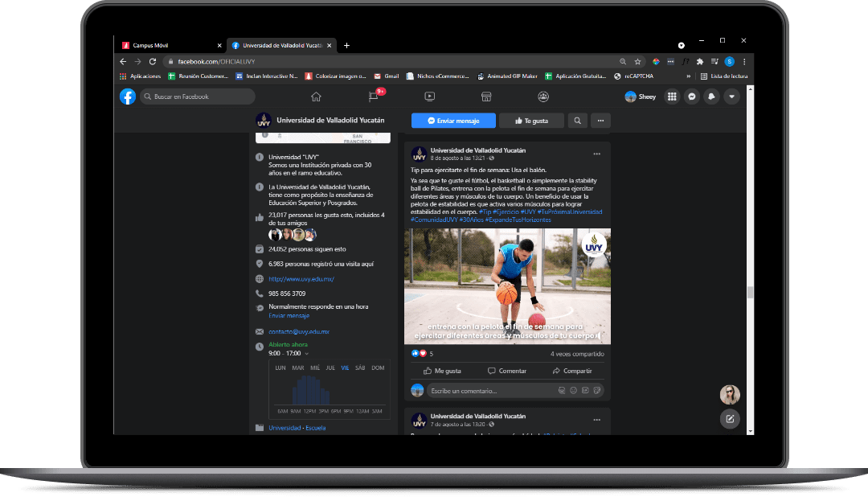
Task: Click Comentar on the basketball post
Action: tap(507, 371)
